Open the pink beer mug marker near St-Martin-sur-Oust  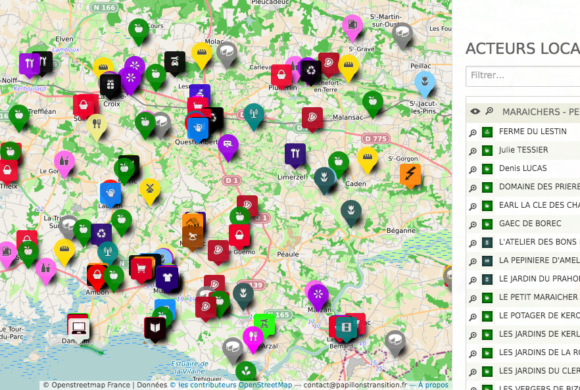click(352, 26)
